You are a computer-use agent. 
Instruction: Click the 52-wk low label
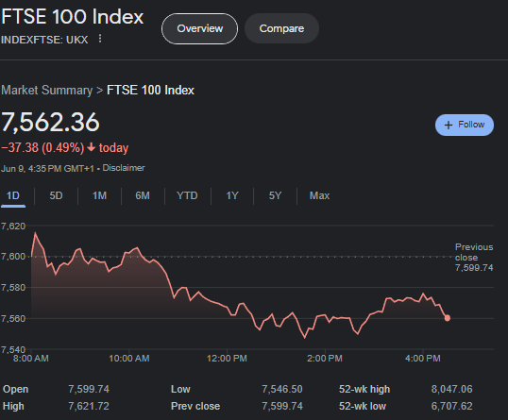click(363, 406)
